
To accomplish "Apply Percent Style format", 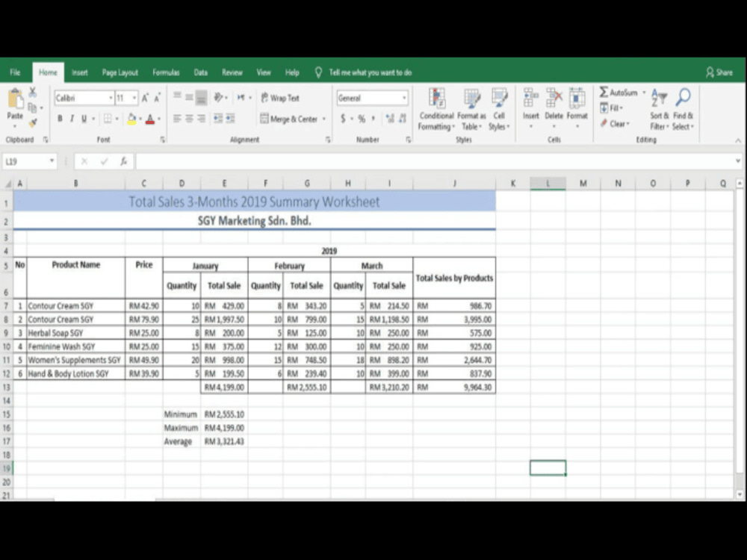I will [x=362, y=119].
